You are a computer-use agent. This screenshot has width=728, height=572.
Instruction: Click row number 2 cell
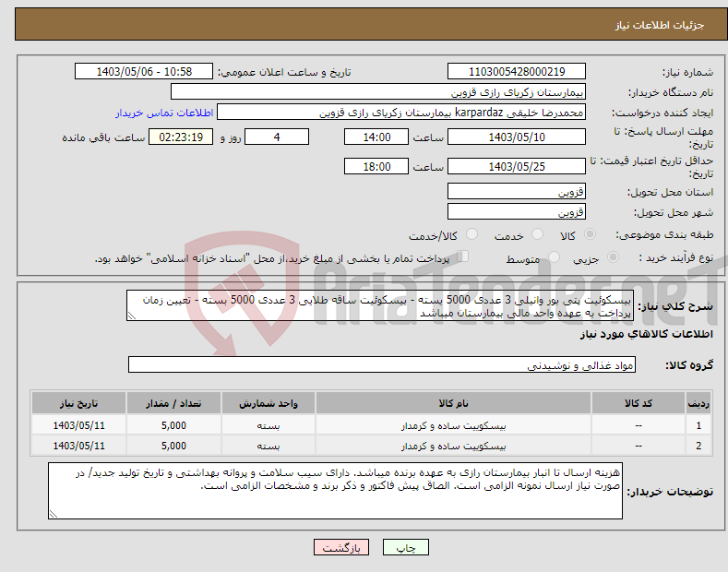pyautogui.click(x=698, y=446)
